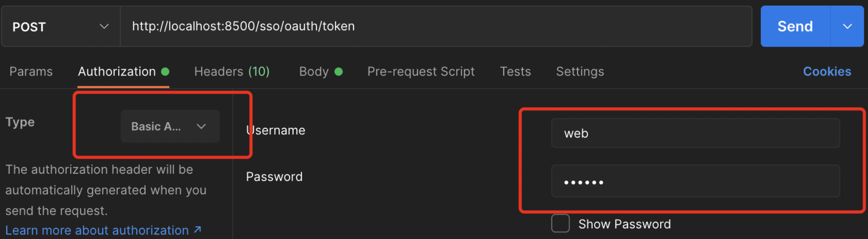This screenshot has width=868, height=239.
Task: Switch to the Params tab
Action: 31,72
